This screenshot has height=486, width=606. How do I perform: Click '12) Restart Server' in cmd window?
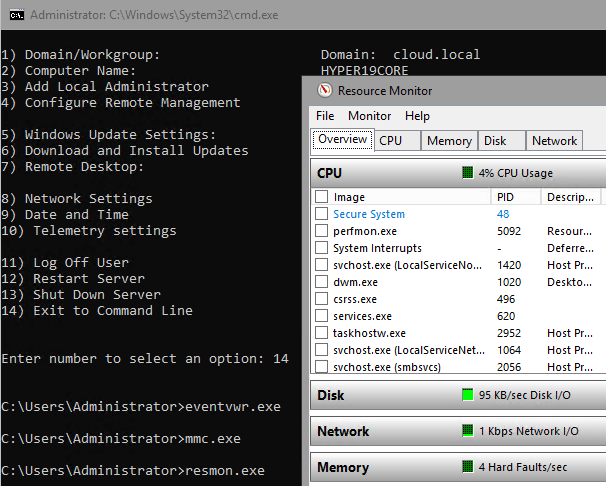[x=73, y=279]
